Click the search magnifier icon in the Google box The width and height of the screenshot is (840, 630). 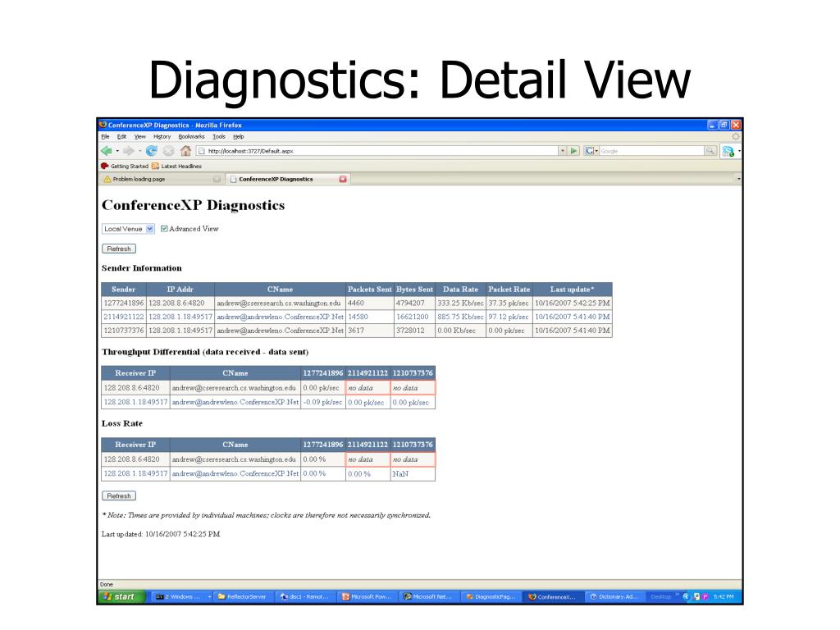[710, 151]
